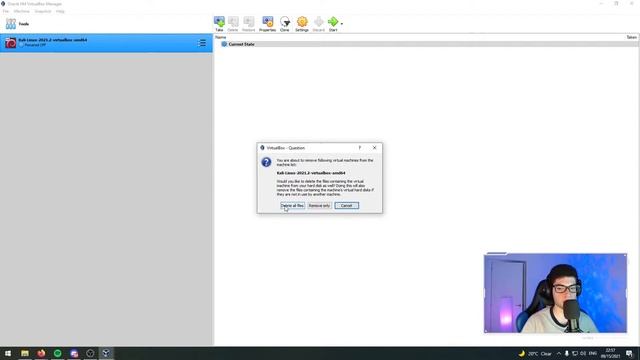Image resolution: width=640 pixels, height=360 pixels.
Task: Open the File menu
Action: point(6,11)
